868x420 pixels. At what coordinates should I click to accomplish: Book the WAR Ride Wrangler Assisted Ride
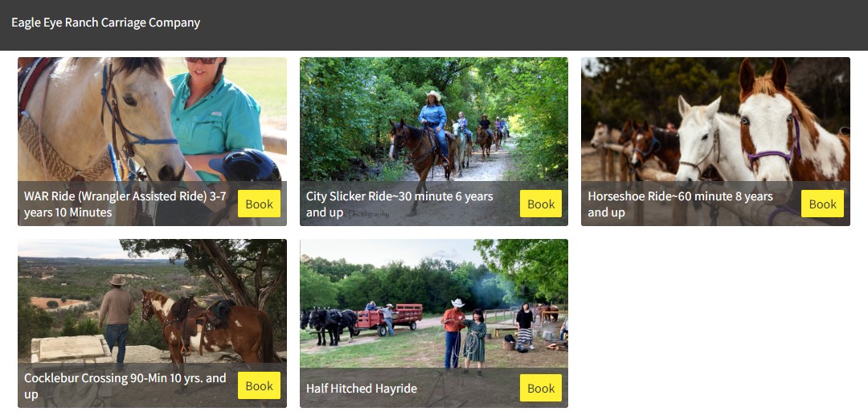(259, 204)
